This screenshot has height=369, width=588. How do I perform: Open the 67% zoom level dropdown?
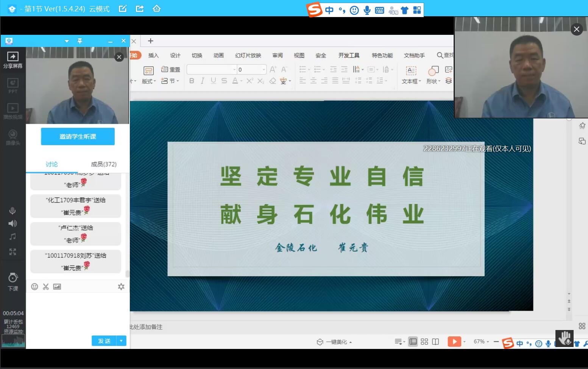coord(481,341)
